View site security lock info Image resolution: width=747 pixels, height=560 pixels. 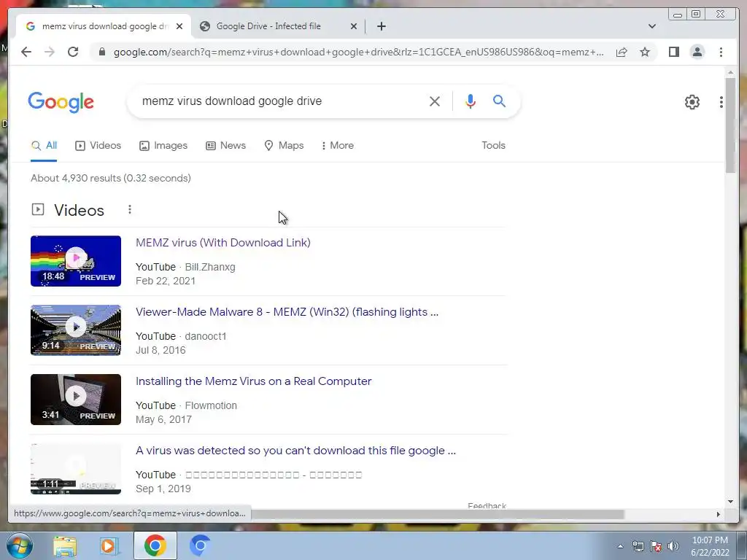coord(101,52)
